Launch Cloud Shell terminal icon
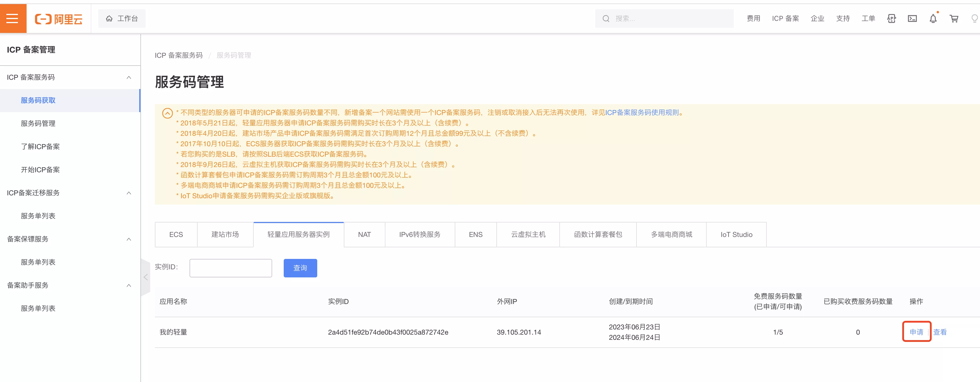 (912, 19)
